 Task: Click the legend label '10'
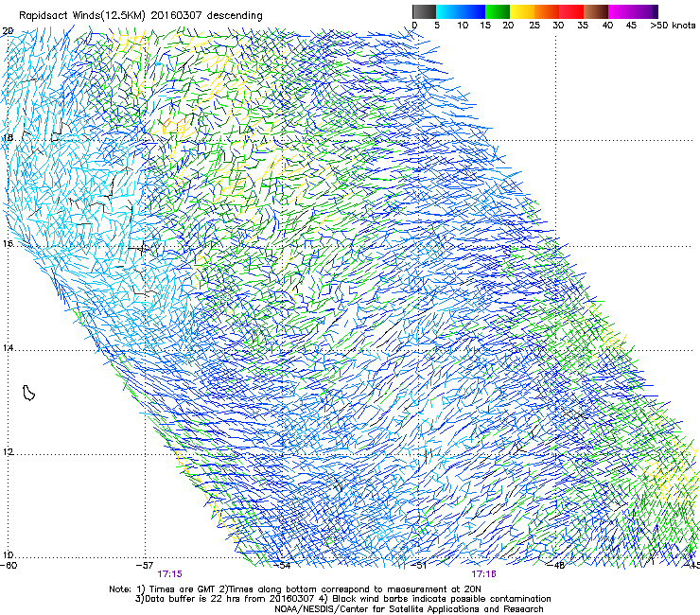coord(463,26)
